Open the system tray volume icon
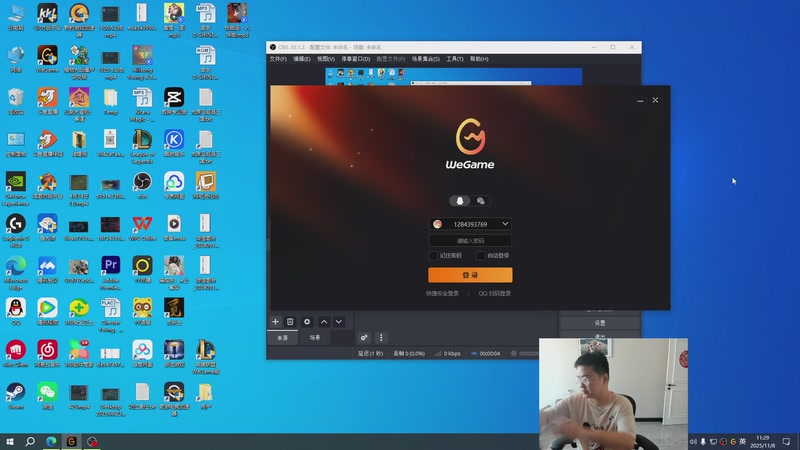Image resolution: width=800 pixels, height=450 pixels. pyautogui.click(x=693, y=442)
